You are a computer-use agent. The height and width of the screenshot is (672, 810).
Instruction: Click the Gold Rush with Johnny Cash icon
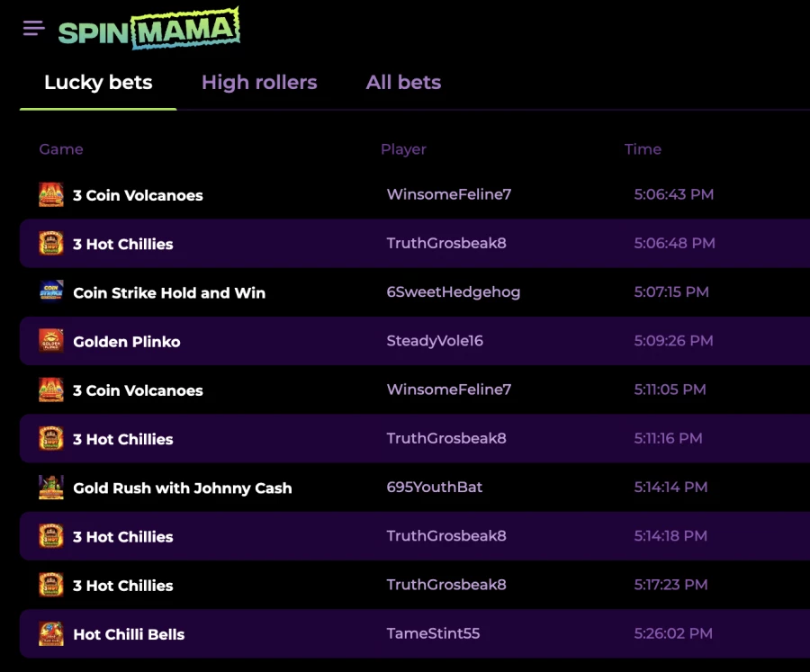51,488
